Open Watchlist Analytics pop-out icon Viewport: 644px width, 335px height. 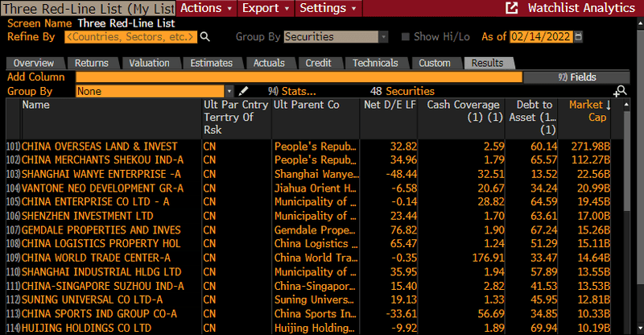tap(511, 8)
